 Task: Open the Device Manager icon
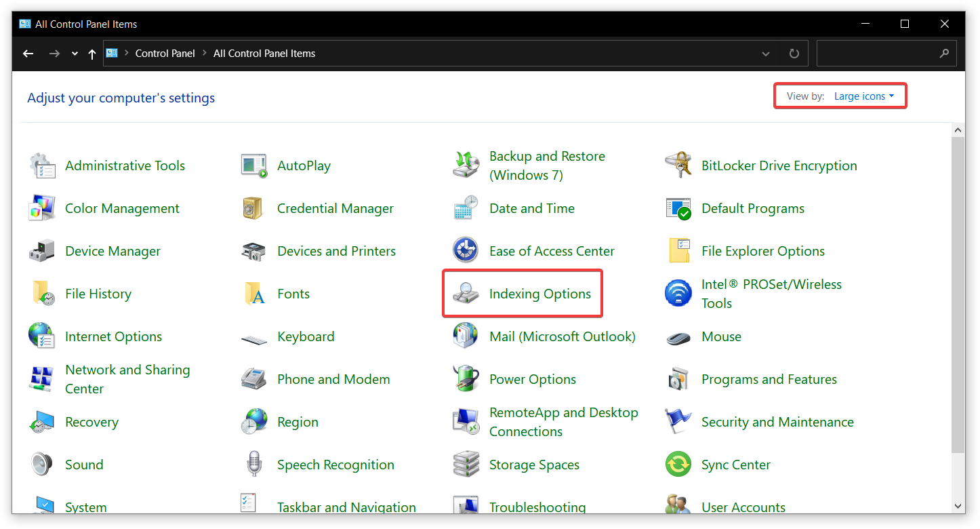(x=41, y=251)
